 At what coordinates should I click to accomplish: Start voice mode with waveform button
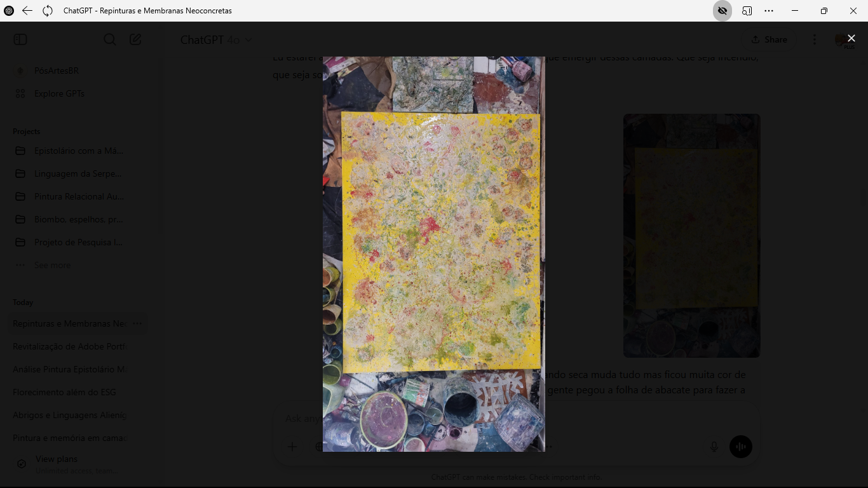[741, 447]
